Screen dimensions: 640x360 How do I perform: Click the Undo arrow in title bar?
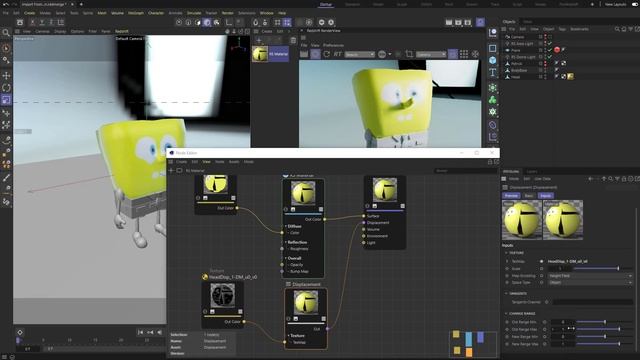6,4
